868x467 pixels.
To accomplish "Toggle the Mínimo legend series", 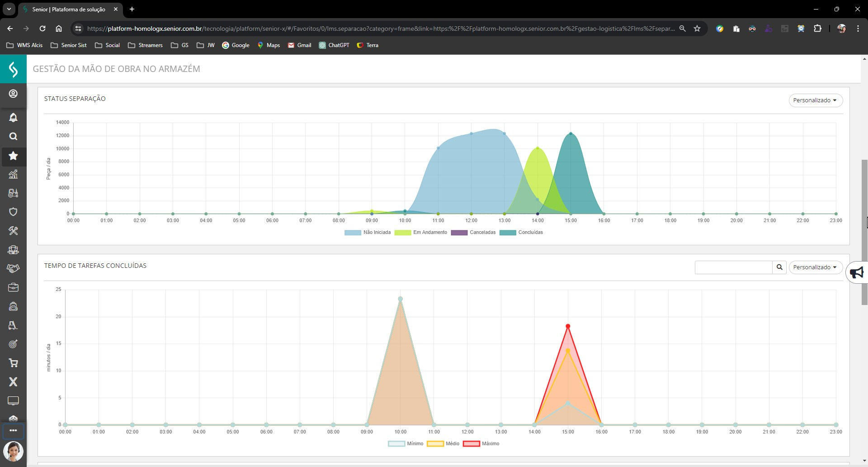I will pos(406,444).
